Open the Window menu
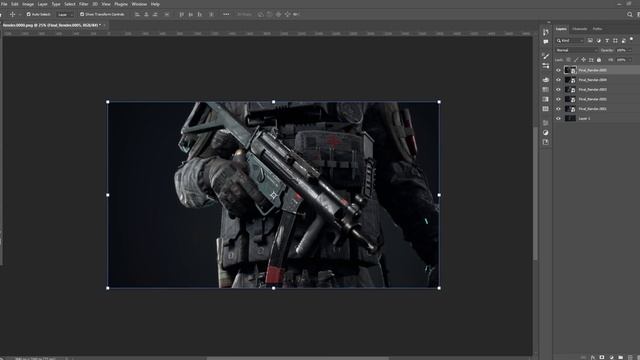The image size is (640, 360). 139,4
